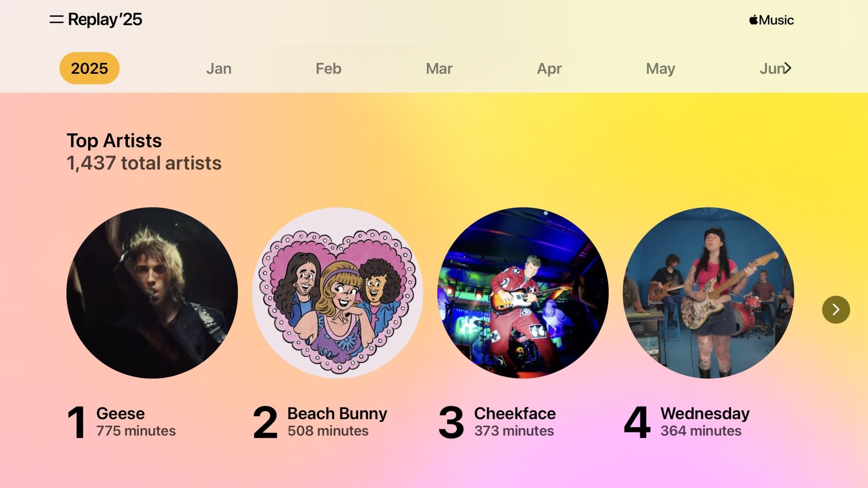Open the Beach Bunny artist name link

337,413
